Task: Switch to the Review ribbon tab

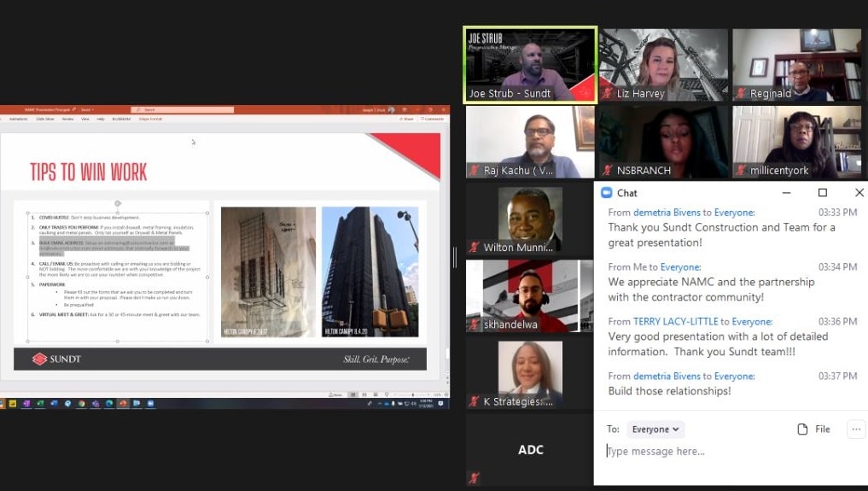Action: [x=67, y=119]
